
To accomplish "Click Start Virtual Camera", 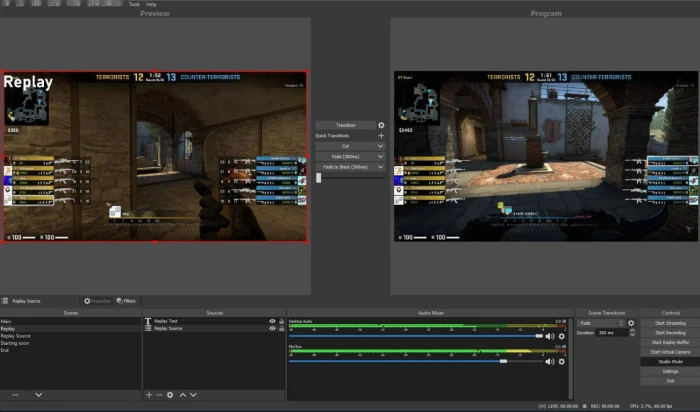I will point(670,352).
